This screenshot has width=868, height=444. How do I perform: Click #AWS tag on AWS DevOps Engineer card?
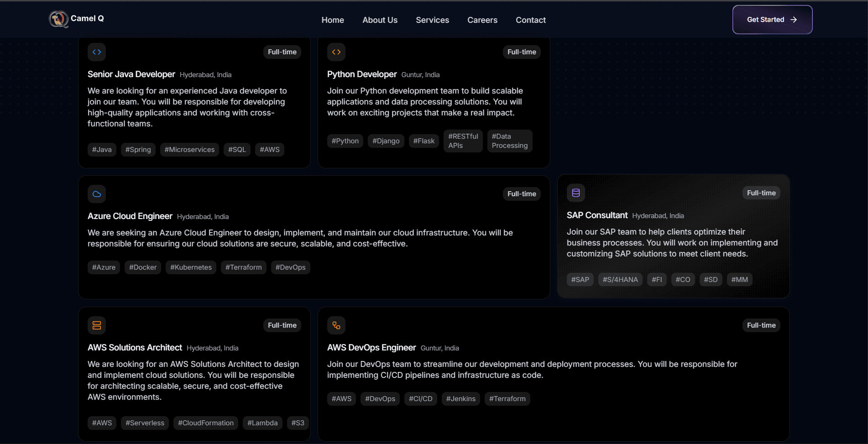(341, 399)
